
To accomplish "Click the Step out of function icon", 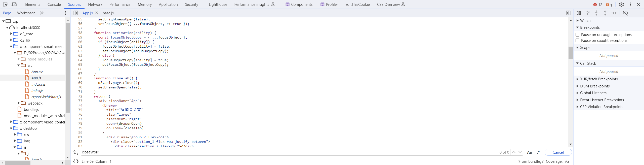I will 605,13.
